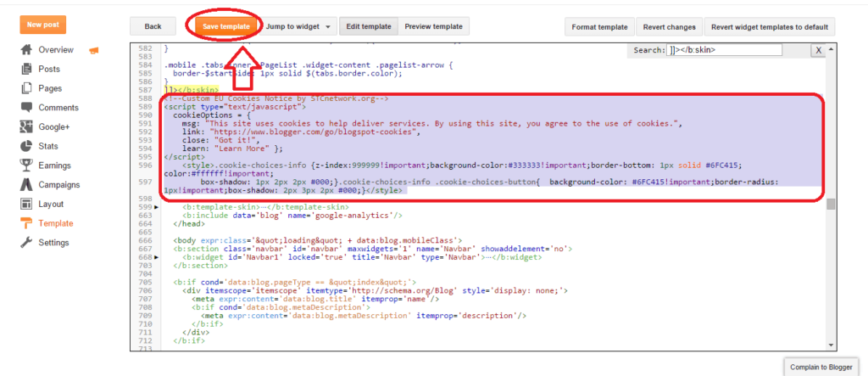The image size is (868, 376).
Task: Click Format template button
Action: [x=599, y=26]
